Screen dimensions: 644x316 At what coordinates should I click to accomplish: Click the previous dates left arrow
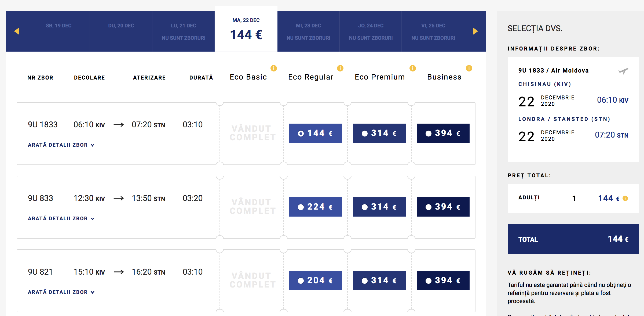tap(17, 31)
